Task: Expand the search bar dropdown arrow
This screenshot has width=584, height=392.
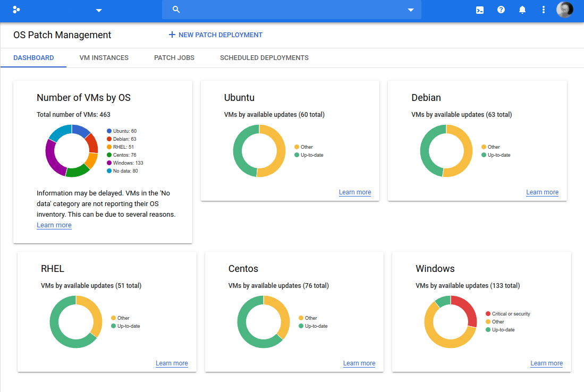Action: click(410, 10)
